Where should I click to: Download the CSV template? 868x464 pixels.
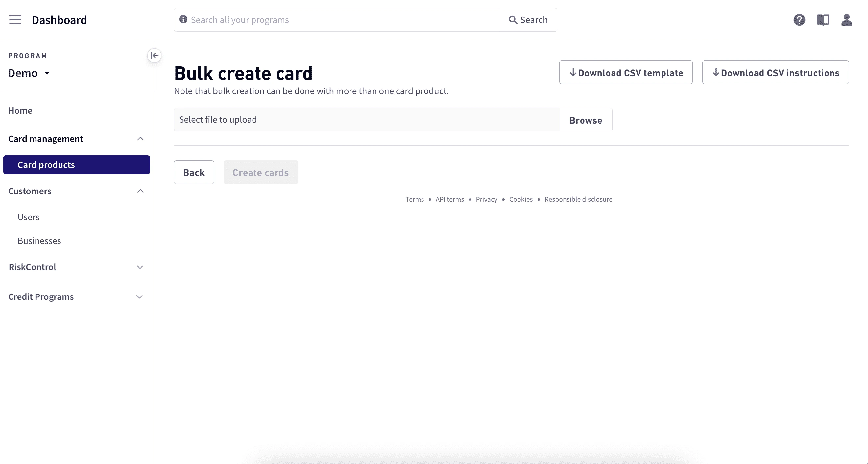626,72
